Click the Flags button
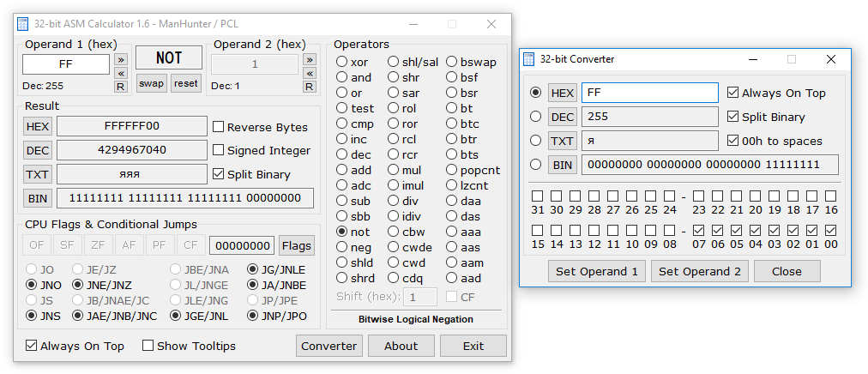Viewport: 868px width, 374px height. (297, 245)
